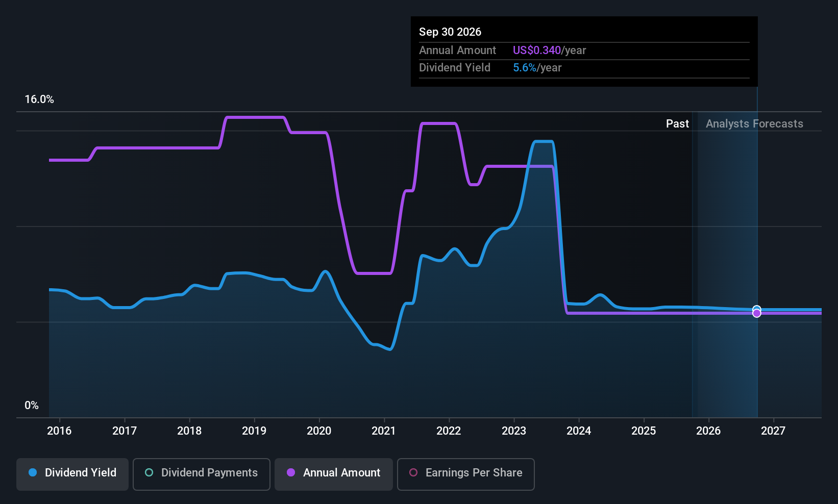
Task: Click the purple data point marker on chart
Action: click(x=757, y=314)
